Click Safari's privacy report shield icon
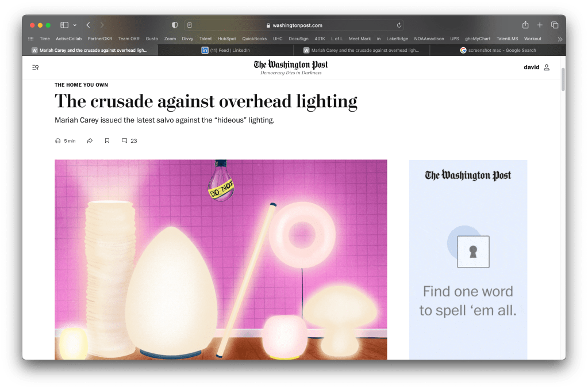The image size is (588, 389). click(175, 25)
